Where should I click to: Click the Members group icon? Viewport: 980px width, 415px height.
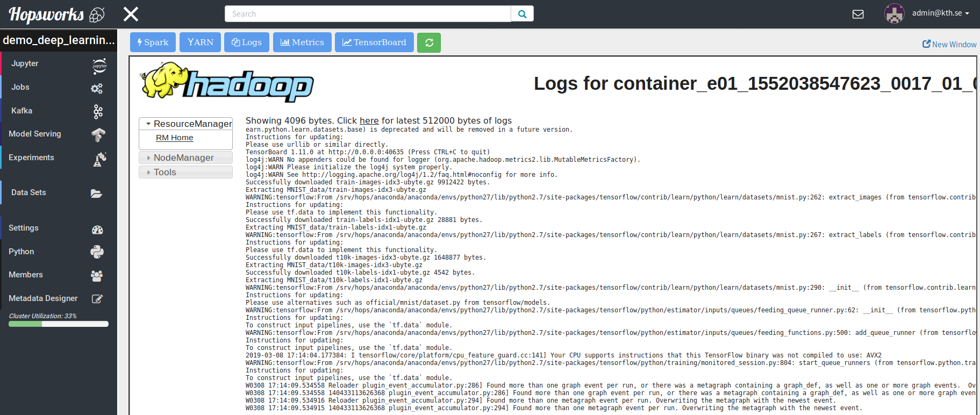click(97, 276)
